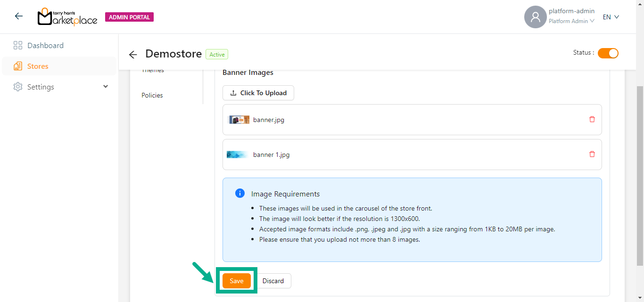Delete the banner.jpg image
The height and width of the screenshot is (302, 644).
click(592, 120)
